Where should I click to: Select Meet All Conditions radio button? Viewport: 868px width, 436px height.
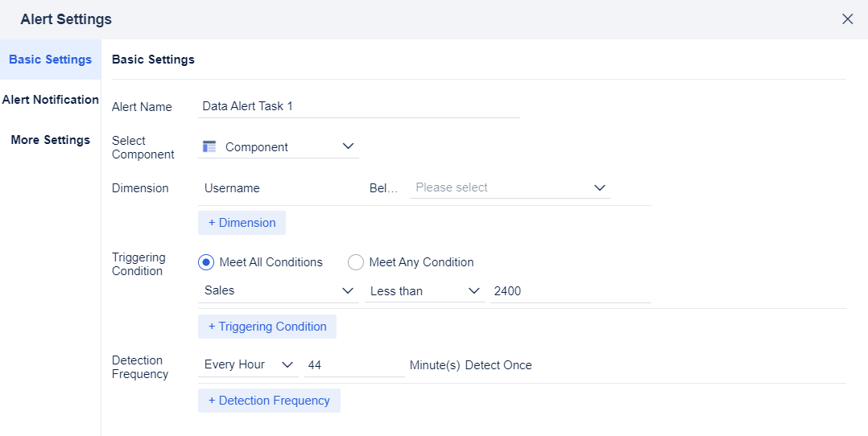pyautogui.click(x=206, y=262)
